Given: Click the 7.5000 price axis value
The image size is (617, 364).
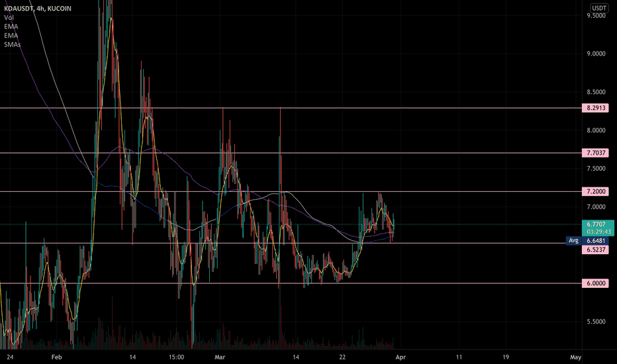Looking at the screenshot, I should tap(596, 169).
